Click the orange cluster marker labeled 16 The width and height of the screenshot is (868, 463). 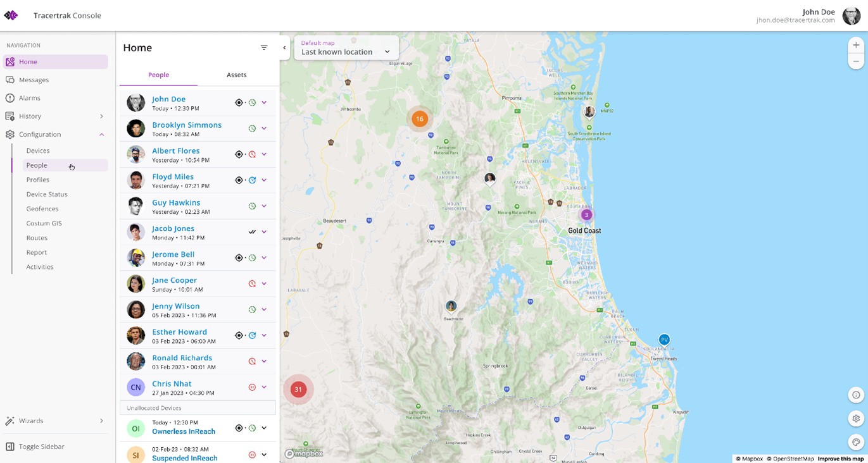pyautogui.click(x=419, y=119)
